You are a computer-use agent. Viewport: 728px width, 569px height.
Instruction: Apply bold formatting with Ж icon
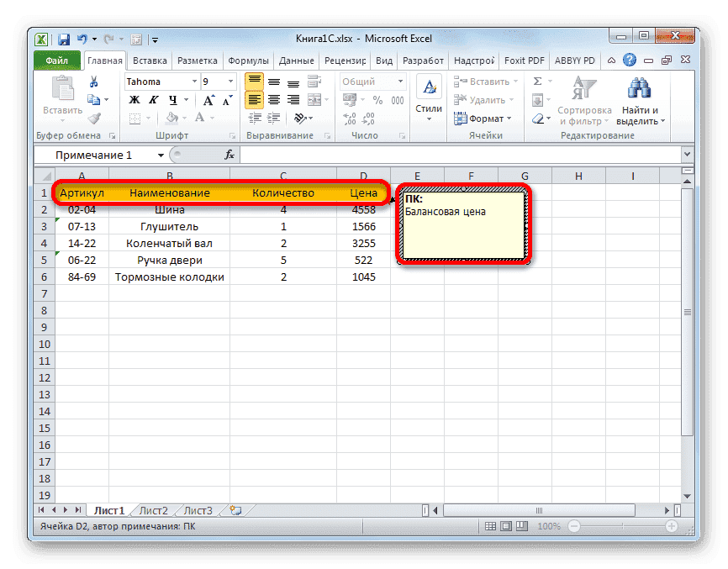click(135, 101)
